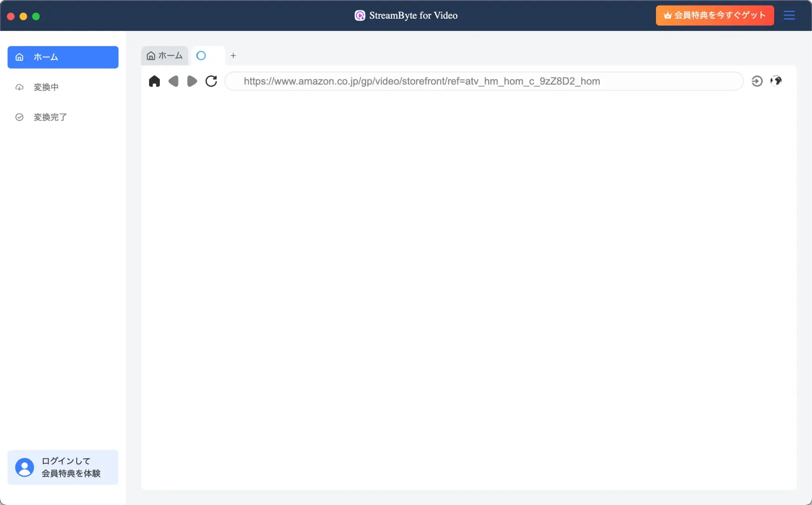812x505 pixels.
Task: Click the globe region icon
Action: (x=776, y=81)
